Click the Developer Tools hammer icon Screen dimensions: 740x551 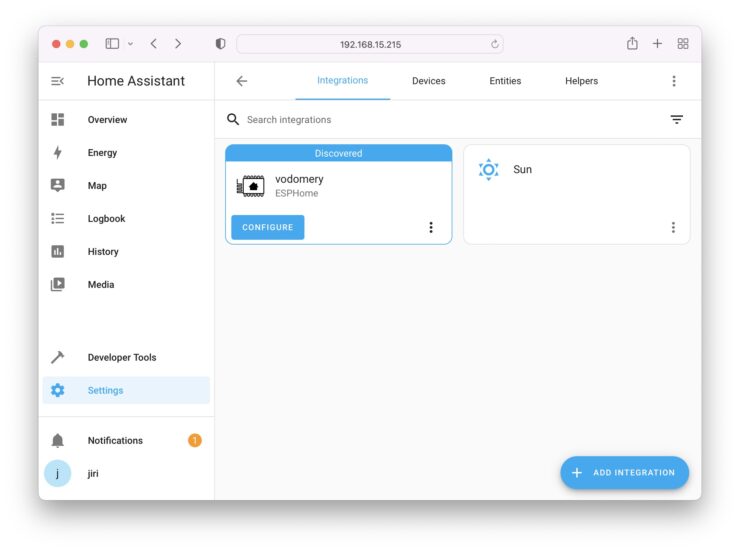[58, 357]
